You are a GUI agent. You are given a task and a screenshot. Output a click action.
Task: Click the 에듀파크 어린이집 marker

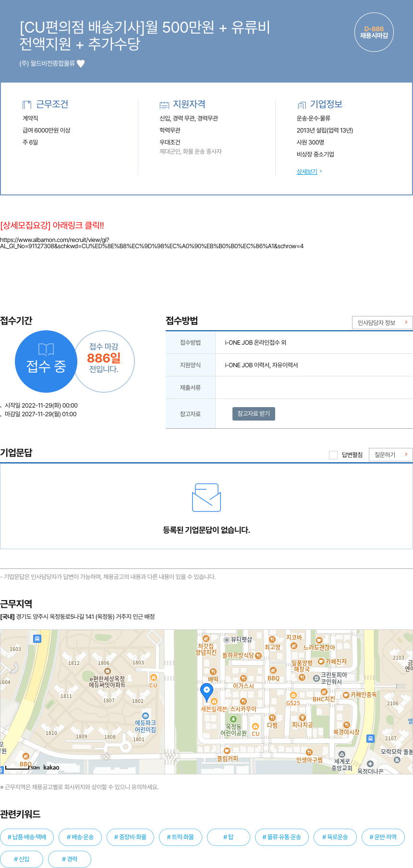146,716
